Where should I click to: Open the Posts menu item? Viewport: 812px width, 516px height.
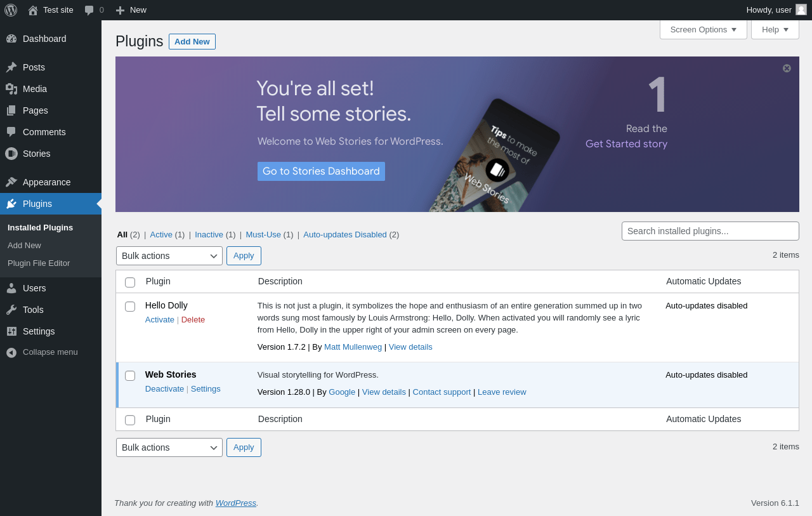pyautogui.click(x=51, y=67)
